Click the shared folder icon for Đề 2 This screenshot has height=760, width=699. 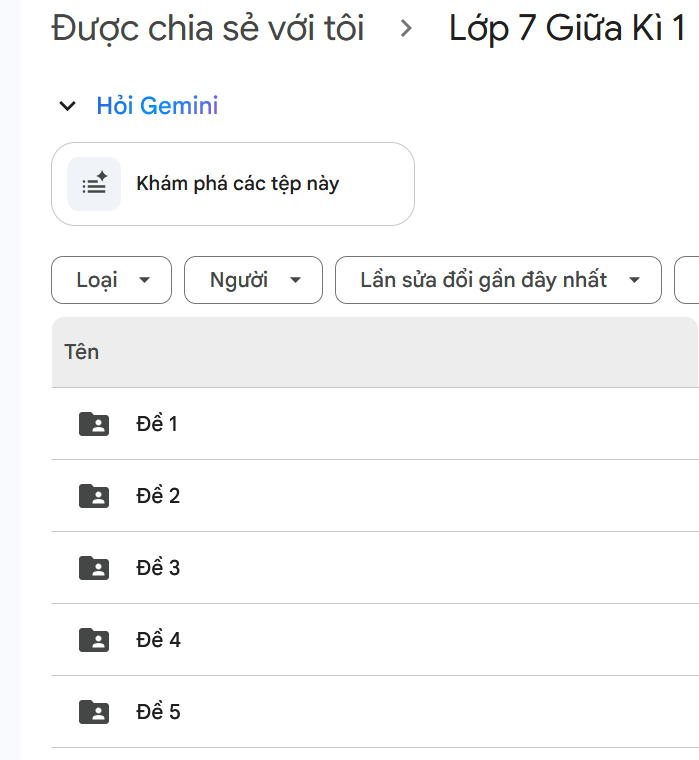[94, 496]
